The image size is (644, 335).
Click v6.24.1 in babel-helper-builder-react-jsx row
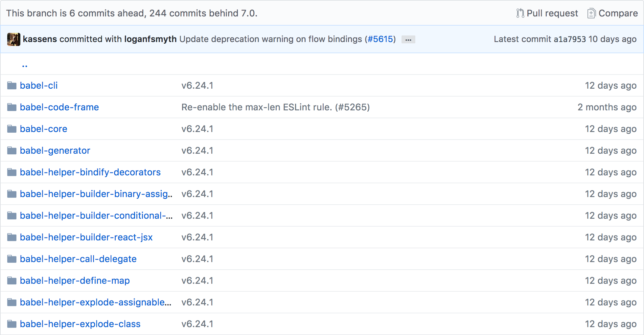[x=197, y=237]
